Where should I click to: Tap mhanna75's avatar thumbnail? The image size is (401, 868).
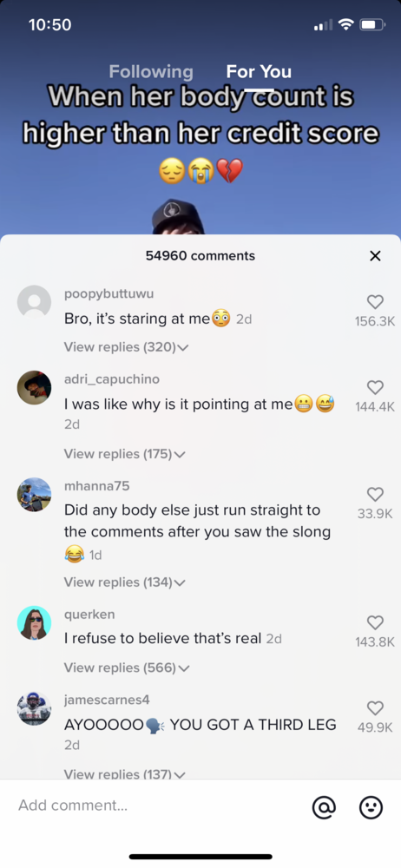coord(35,495)
